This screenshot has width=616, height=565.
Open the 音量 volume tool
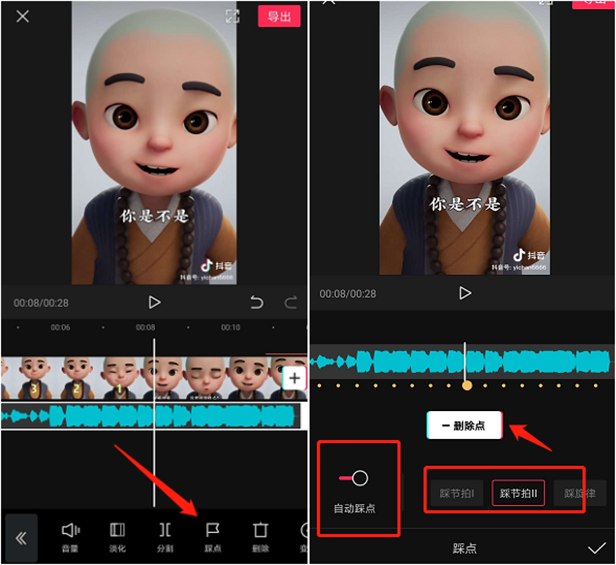[x=70, y=537]
